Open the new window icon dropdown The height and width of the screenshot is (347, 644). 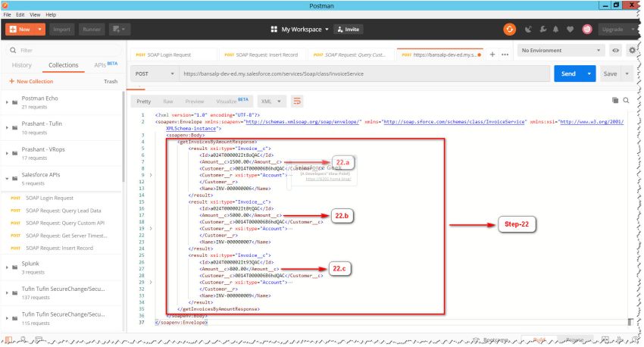click(x=119, y=29)
